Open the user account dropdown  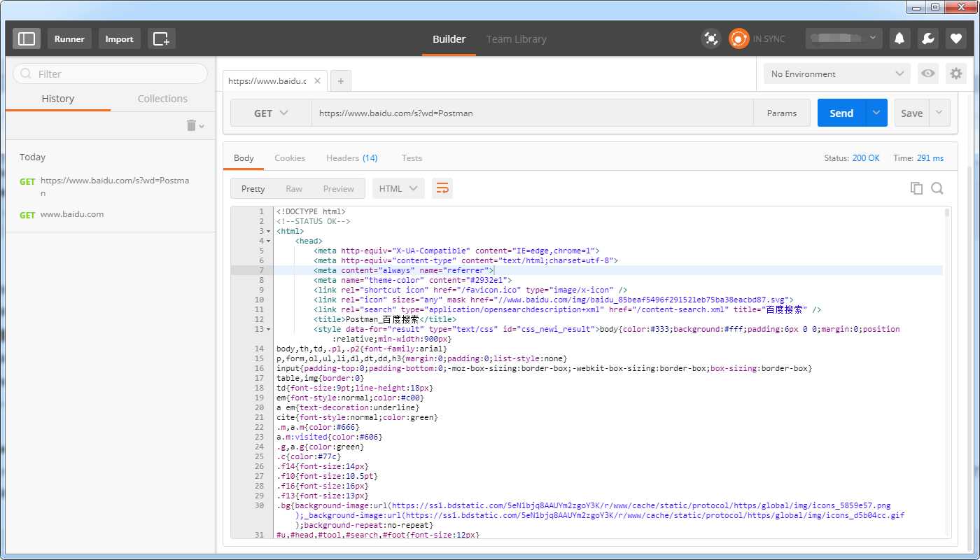(843, 38)
